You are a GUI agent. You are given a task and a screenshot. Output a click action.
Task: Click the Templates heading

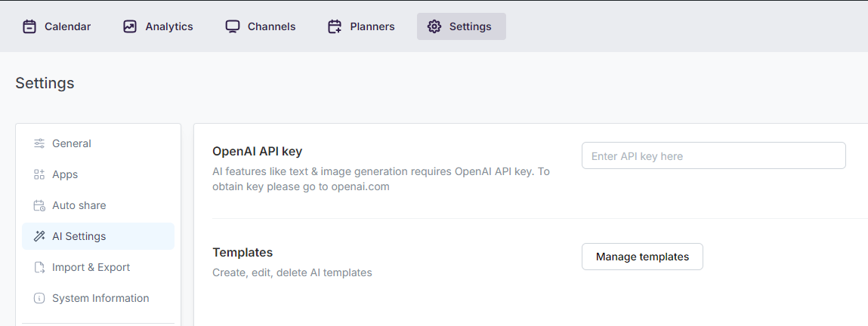pyautogui.click(x=242, y=253)
